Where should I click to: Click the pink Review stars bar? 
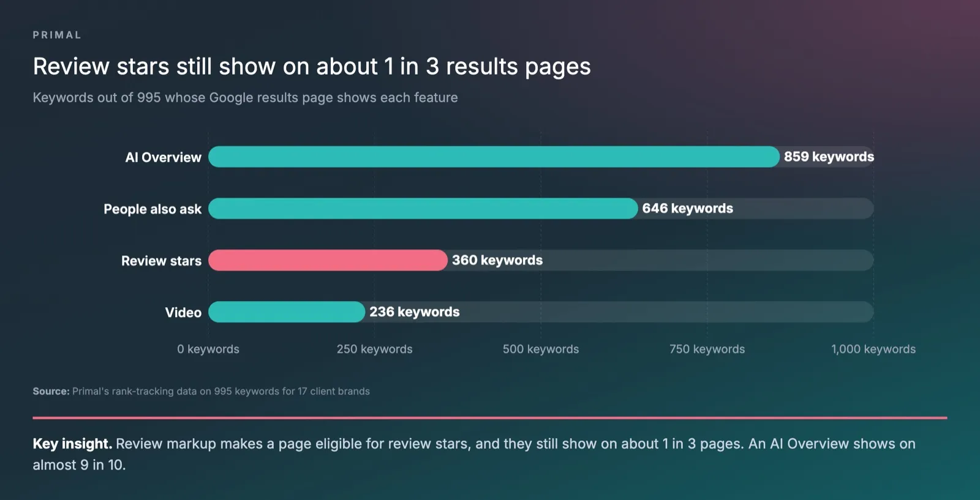(x=328, y=260)
